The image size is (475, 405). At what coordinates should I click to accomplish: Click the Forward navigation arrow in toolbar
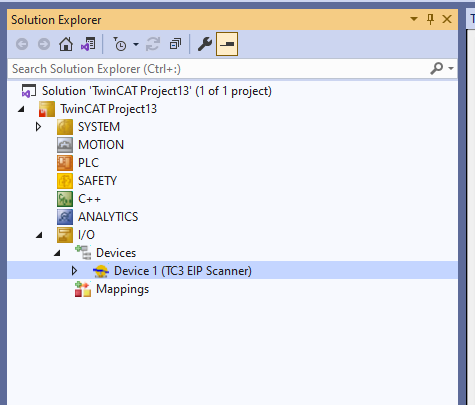(x=44, y=44)
